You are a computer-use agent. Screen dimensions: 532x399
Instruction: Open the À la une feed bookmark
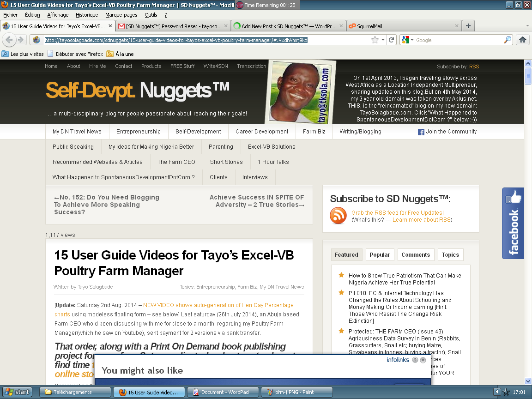coord(120,54)
